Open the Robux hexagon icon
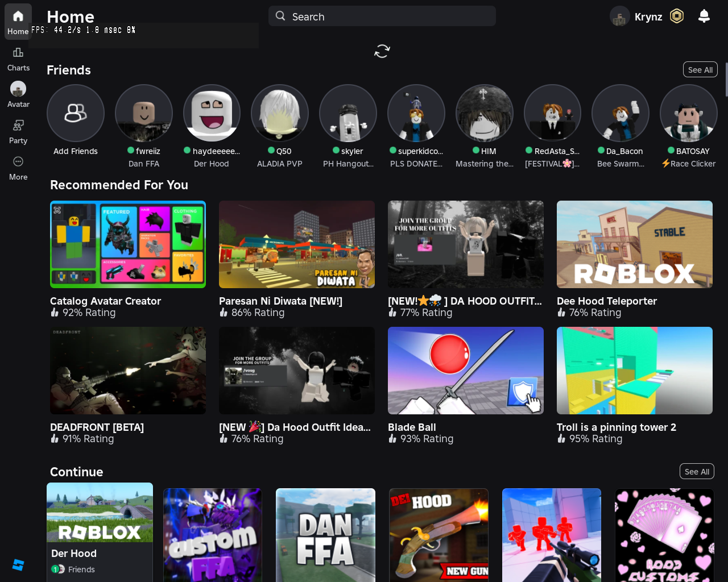Viewport: 728px width, 582px height. pyautogui.click(x=676, y=16)
